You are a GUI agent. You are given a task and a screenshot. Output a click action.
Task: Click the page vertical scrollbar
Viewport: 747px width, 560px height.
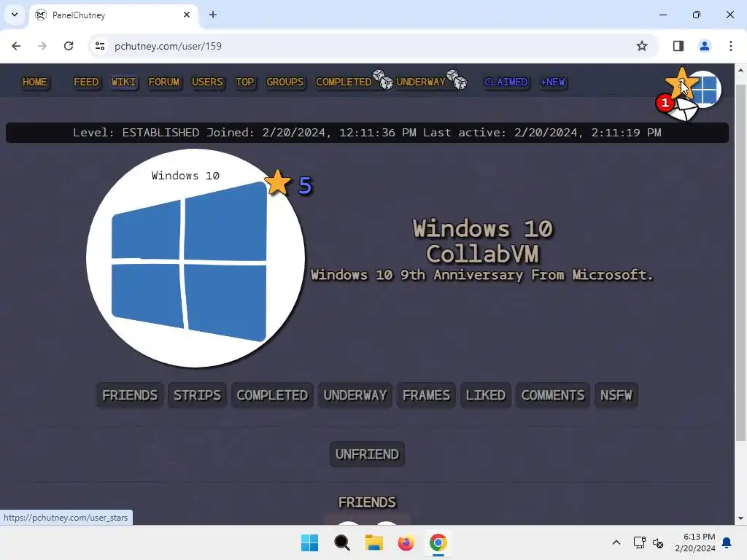click(740, 262)
